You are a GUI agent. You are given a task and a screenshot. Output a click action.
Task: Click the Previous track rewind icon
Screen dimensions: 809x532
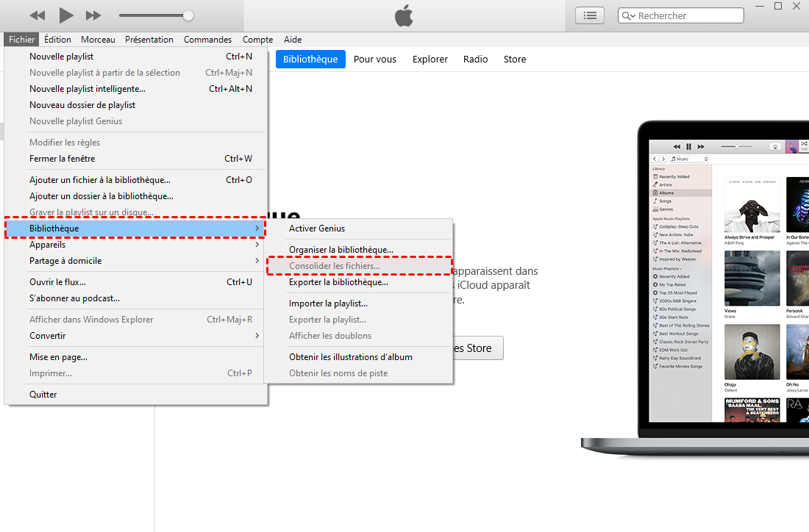(38, 15)
